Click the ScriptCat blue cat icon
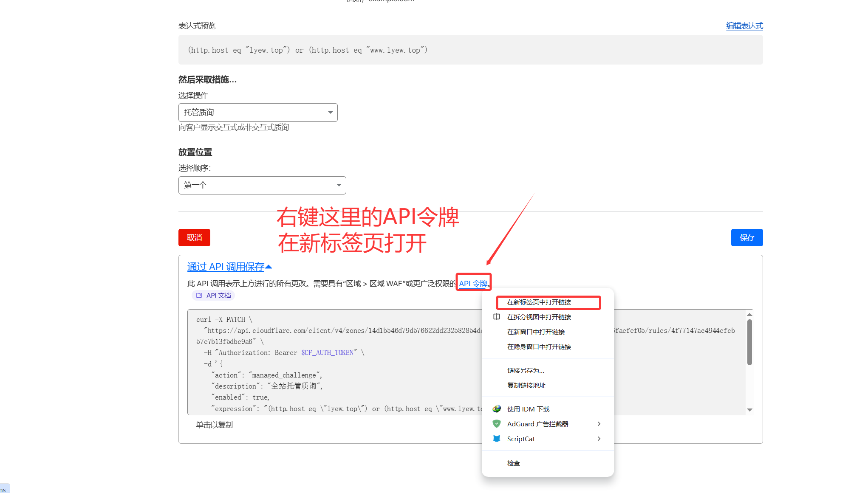 [496, 439]
